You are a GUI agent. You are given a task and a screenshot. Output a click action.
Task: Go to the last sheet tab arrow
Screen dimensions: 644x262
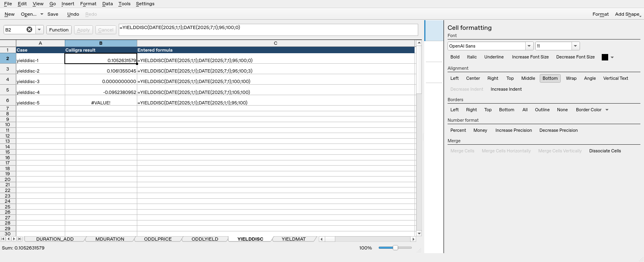(x=19, y=239)
